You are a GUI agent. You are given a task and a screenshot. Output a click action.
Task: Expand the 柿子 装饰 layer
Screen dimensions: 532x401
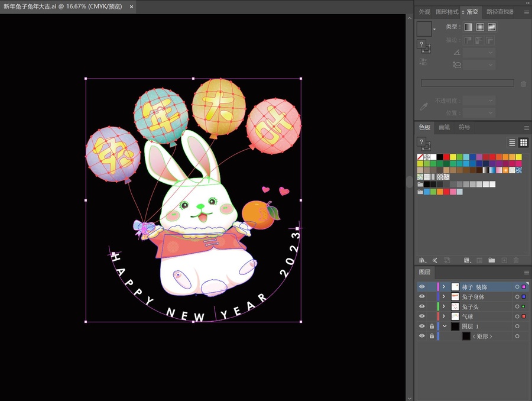443,287
